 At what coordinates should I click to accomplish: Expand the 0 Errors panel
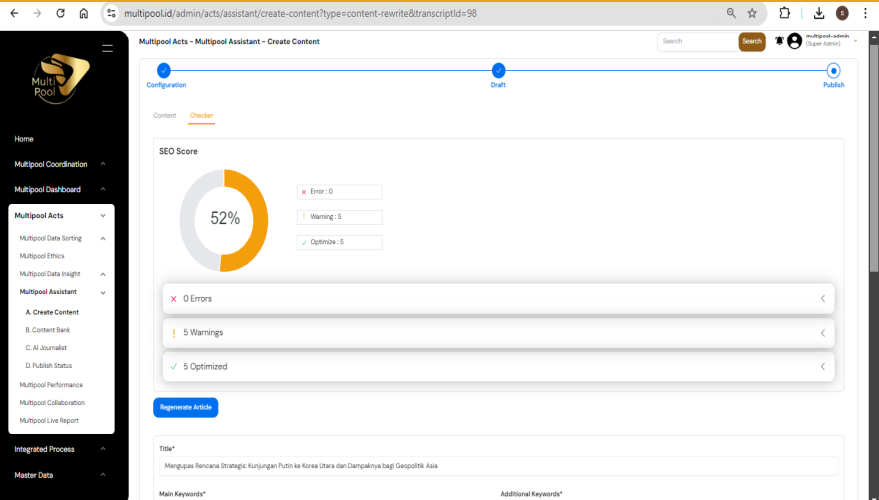(498, 299)
